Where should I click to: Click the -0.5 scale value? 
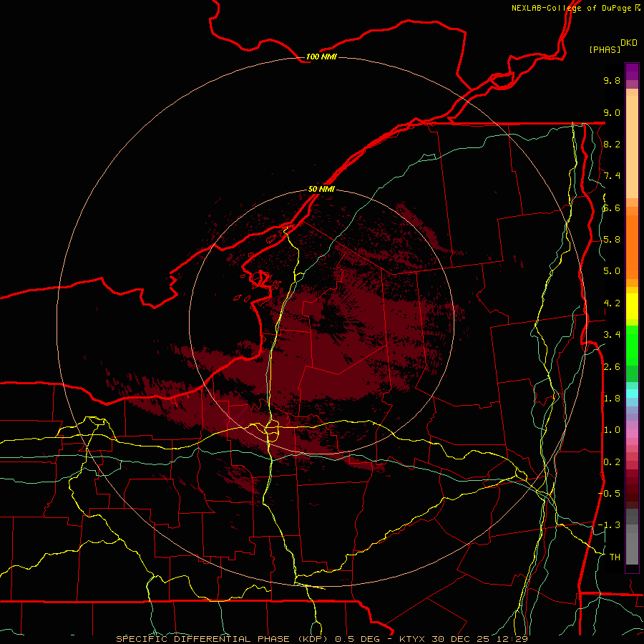tap(609, 493)
